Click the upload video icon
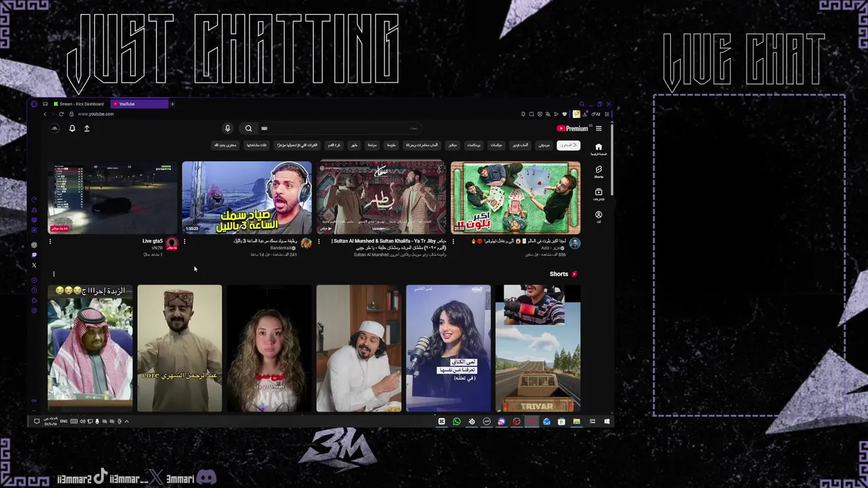 [x=87, y=128]
